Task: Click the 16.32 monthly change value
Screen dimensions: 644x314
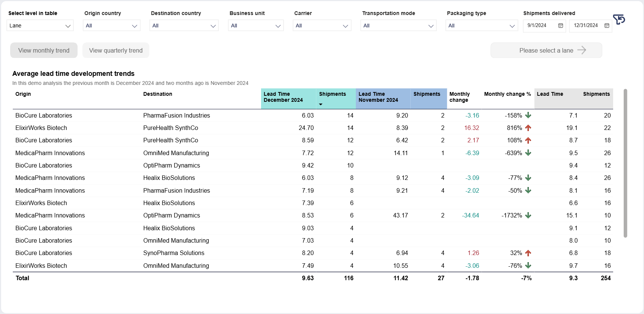Action: [x=472, y=128]
